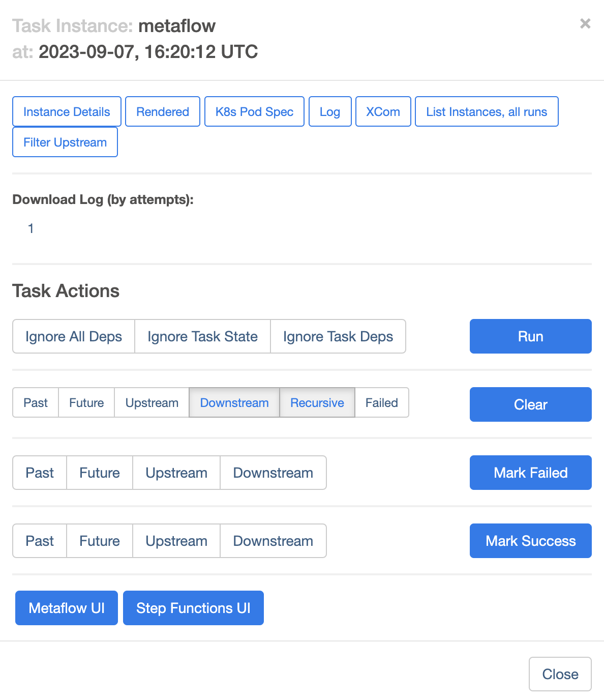Disable Downstream in the Clear row
This screenshot has width=604, height=700.
tap(234, 402)
